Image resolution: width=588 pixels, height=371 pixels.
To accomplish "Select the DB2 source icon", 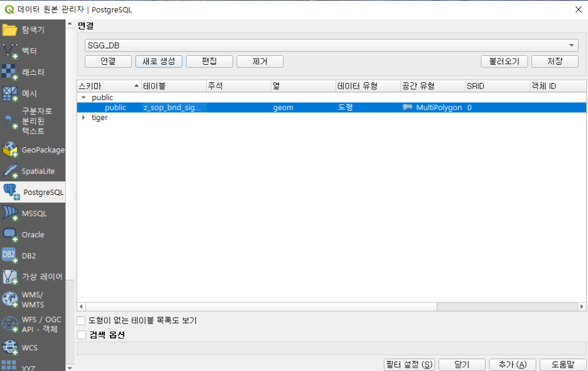I will click(x=10, y=255).
